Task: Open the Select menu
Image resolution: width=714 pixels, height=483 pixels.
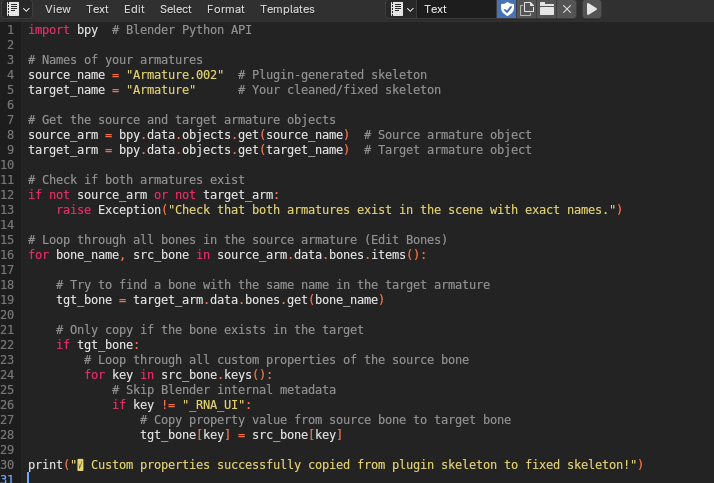Action: 175,9
